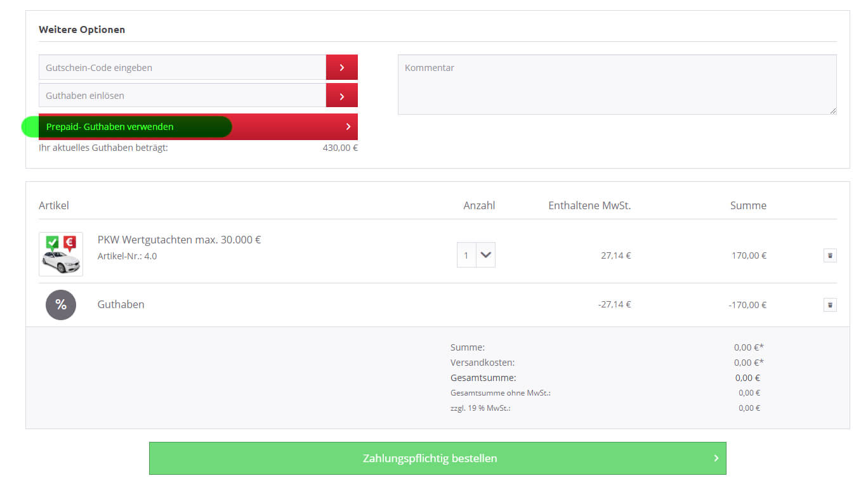Click the red euro badge on the product image

(70, 242)
